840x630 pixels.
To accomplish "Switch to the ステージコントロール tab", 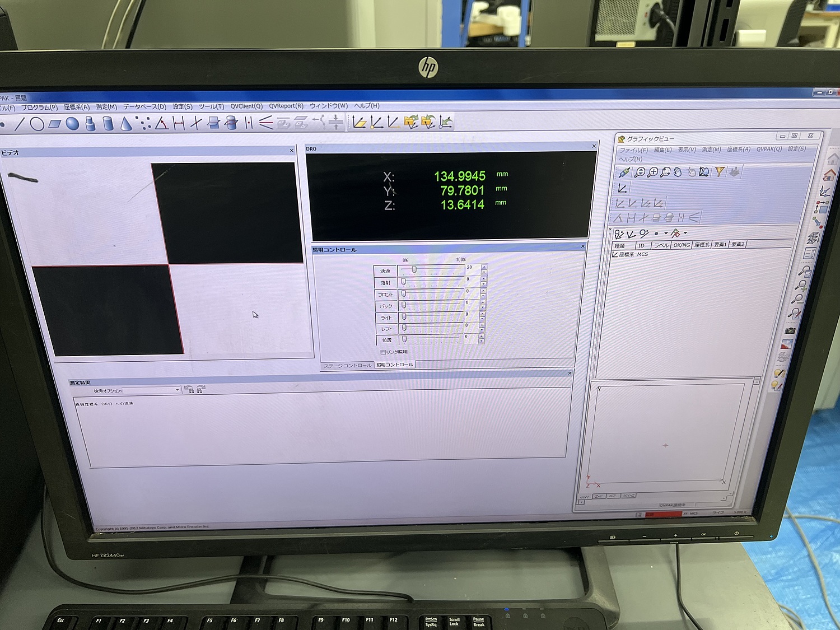I will (347, 366).
